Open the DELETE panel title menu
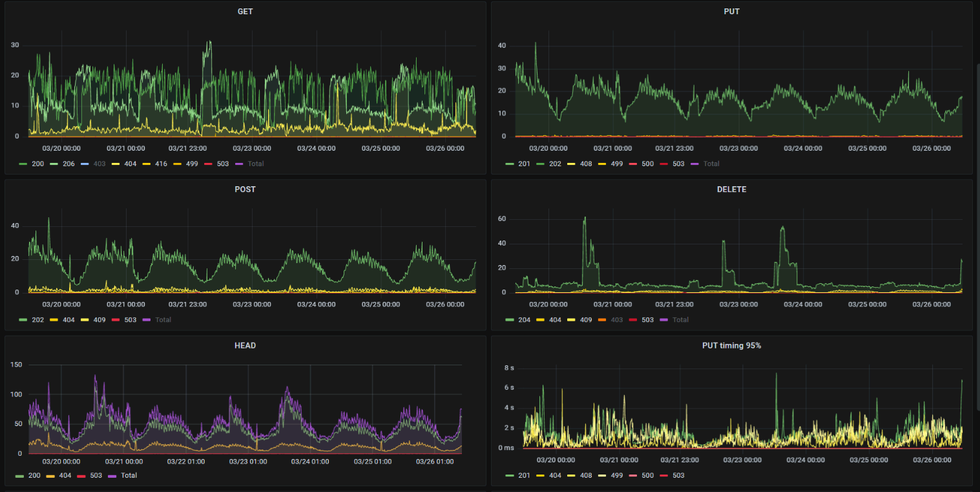This screenshot has width=980, height=492. click(731, 189)
